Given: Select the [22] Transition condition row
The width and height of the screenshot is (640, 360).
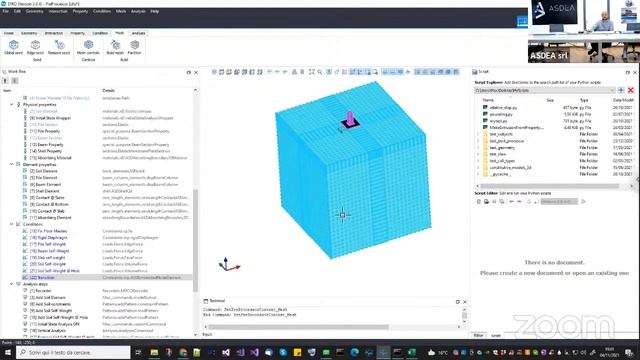Looking at the screenshot, I should pyautogui.click(x=107, y=278).
